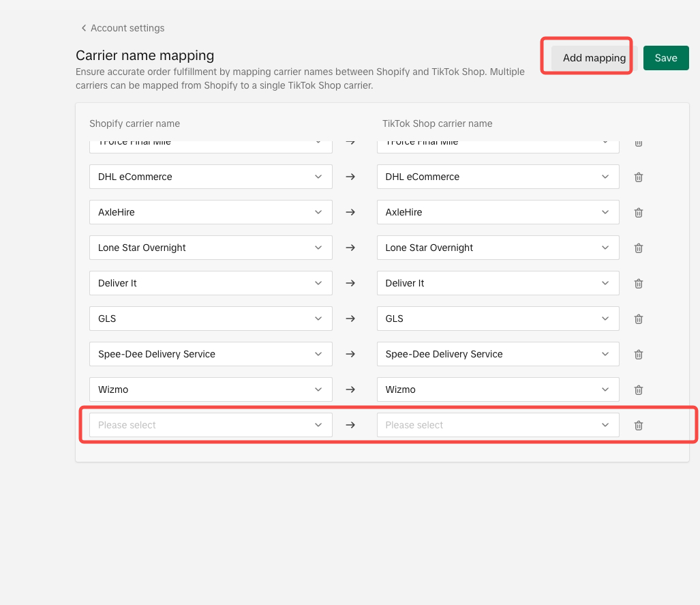Open the empty Shopify carrier dropdown
This screenshot has width=700, height=605.
[x=211, y=425]
